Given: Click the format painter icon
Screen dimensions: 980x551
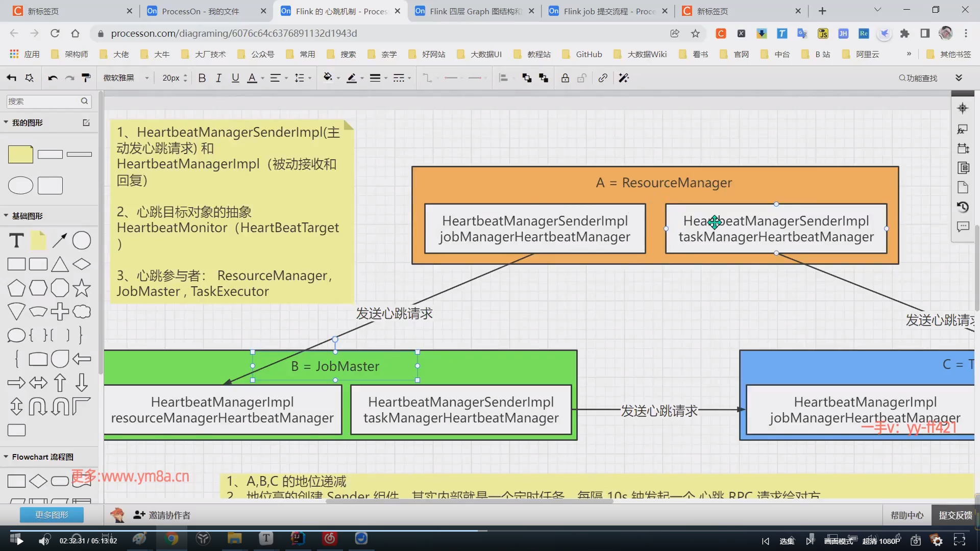Looking at the screenshot, I should [86, 78].
